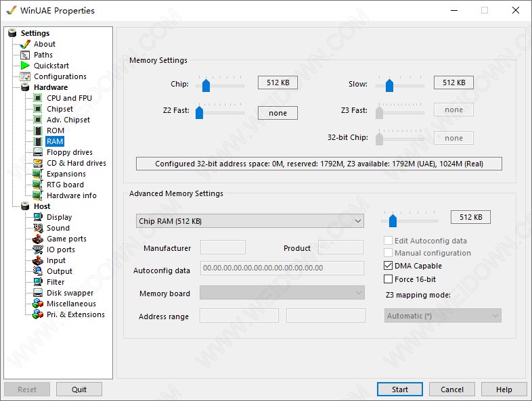Click the Chip 512 KB value box
The height and width of the screenshot is (401, 532).
[278, 82]
